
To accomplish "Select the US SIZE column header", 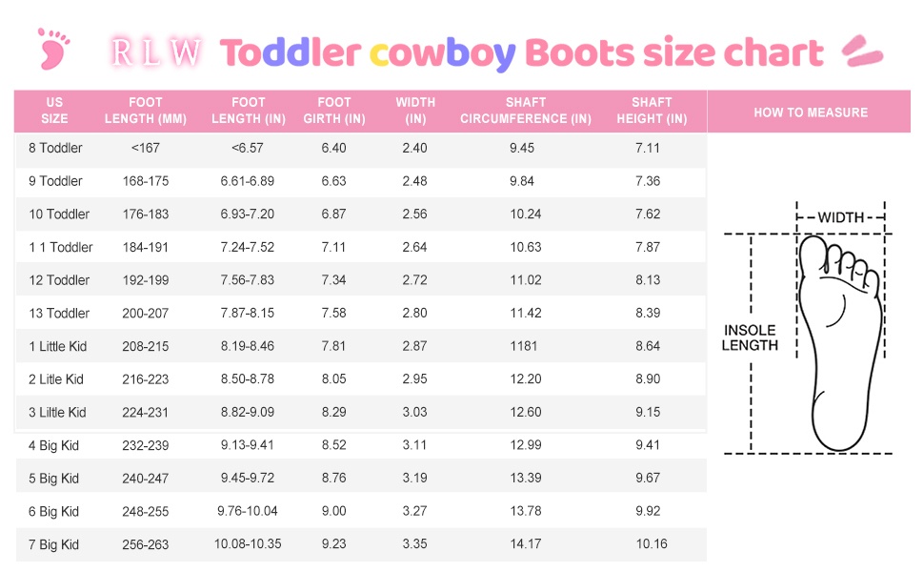I will point(55,111).
